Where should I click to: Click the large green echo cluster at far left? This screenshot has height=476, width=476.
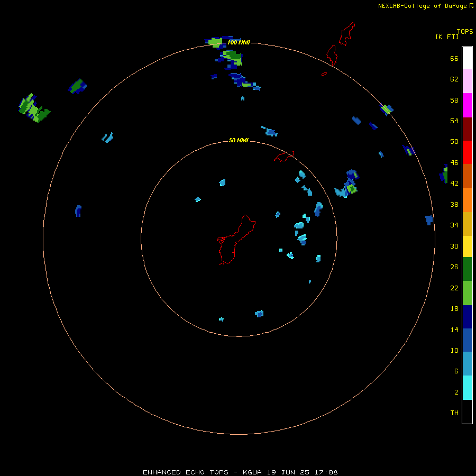[34, 108]
